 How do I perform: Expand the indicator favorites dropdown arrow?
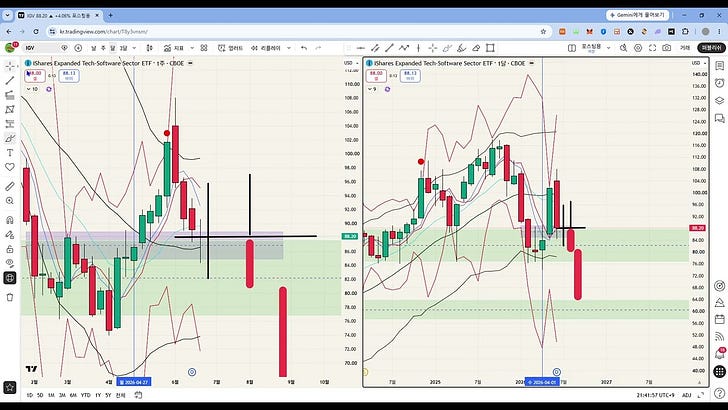click(191, 48)
